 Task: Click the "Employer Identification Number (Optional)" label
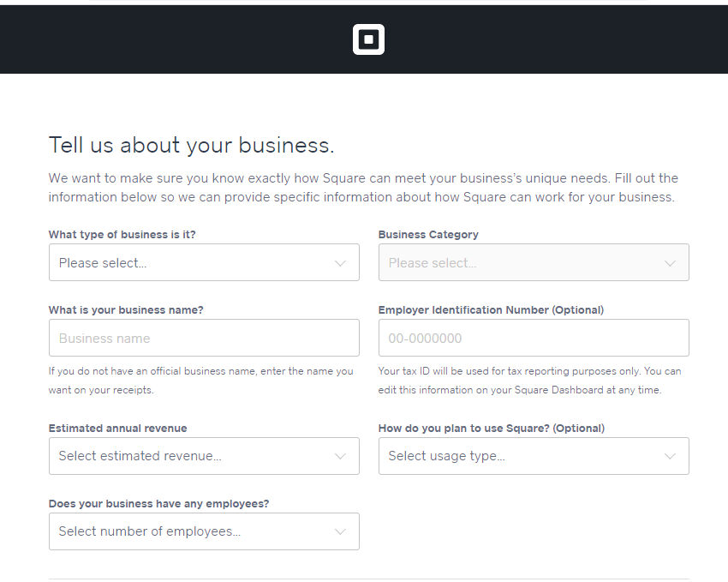[x=491, y=309]
